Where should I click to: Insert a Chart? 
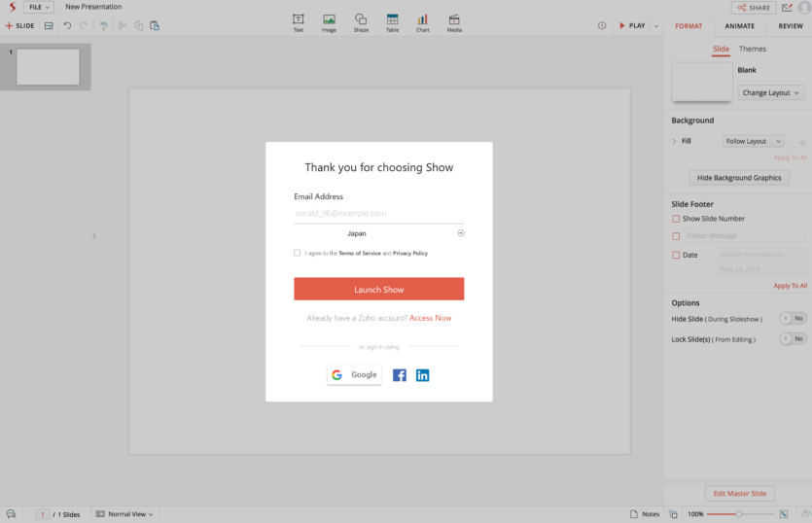coord(423,22)
